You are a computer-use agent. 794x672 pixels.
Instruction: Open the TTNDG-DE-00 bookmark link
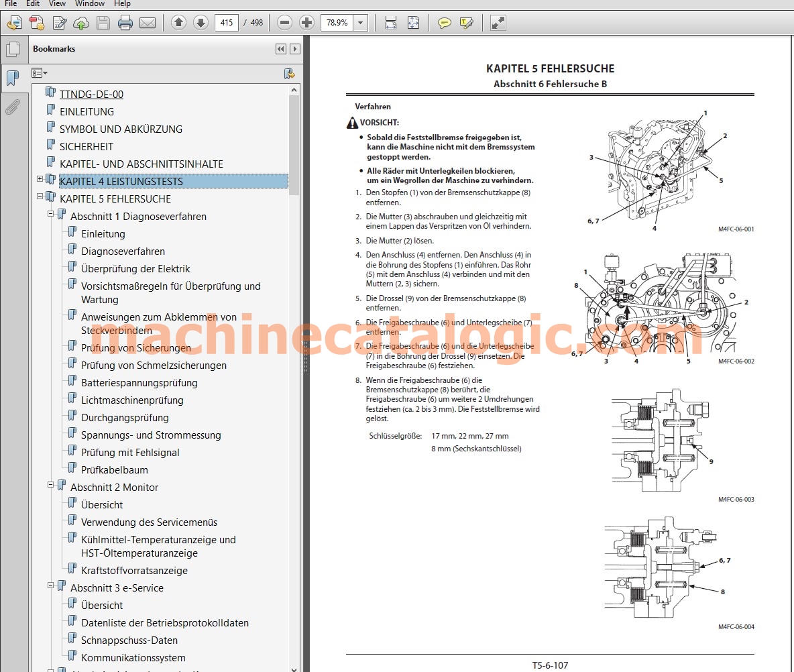click(92, 94)
